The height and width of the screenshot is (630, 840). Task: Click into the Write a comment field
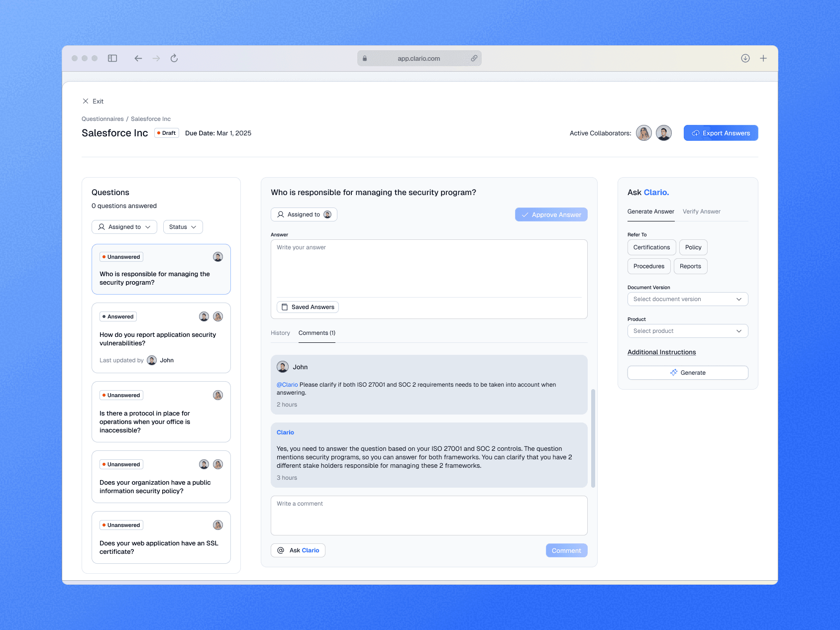(x=429, y=516)
